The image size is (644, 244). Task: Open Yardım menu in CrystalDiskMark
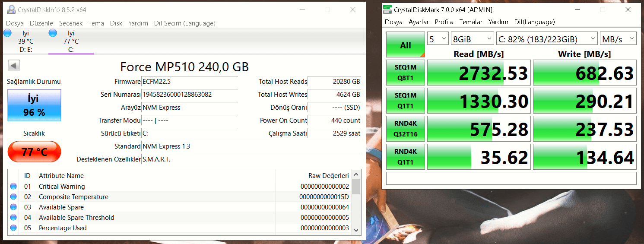[498, 22]
